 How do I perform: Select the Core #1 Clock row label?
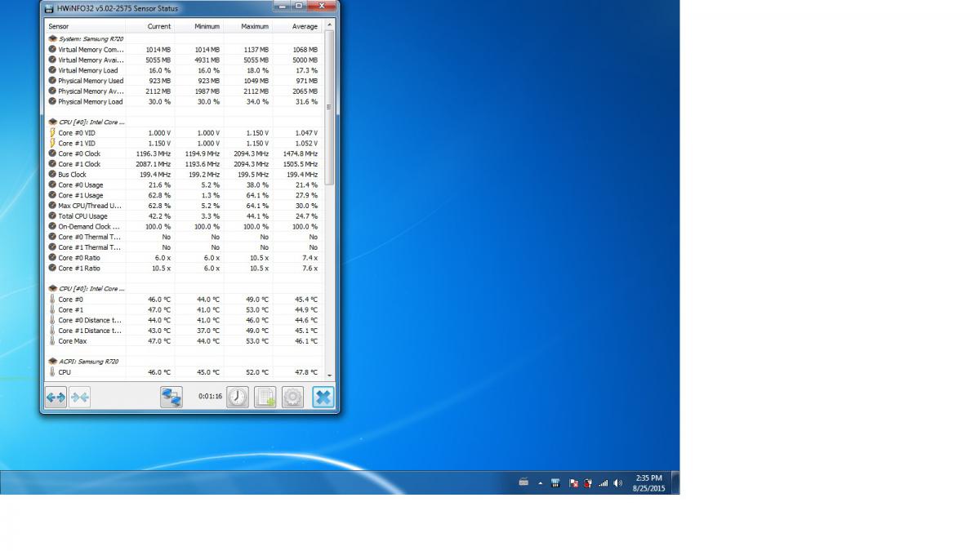click(79, 164)
